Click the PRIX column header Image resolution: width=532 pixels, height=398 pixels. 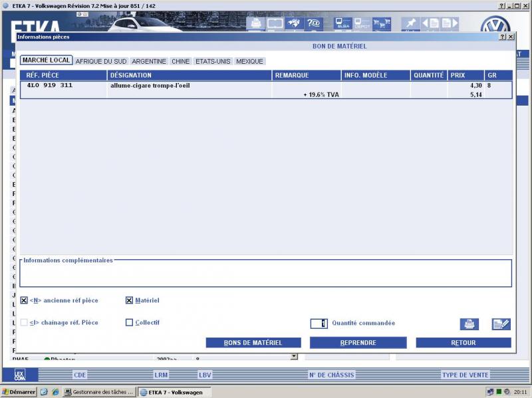pyautogui.click(x=466, y=75)
